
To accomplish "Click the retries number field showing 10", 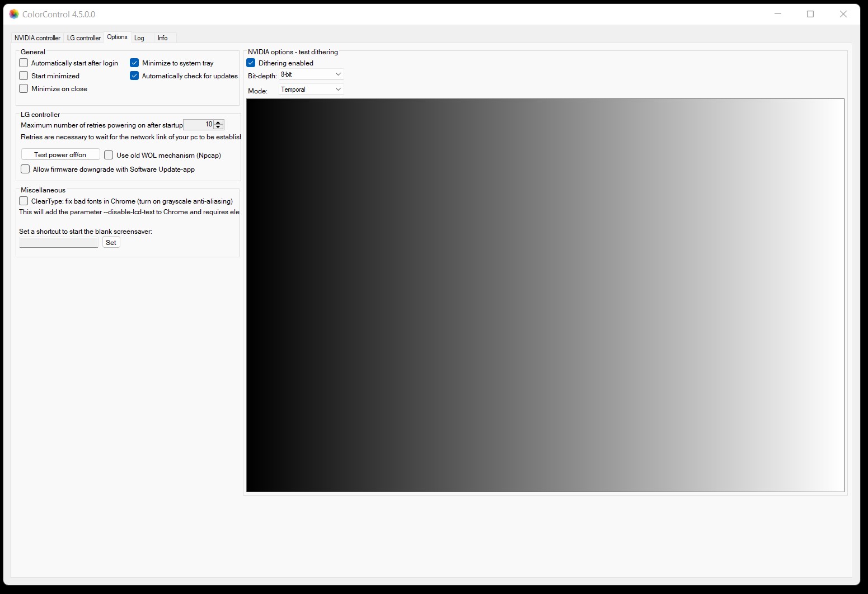I will tap(199, 124).
